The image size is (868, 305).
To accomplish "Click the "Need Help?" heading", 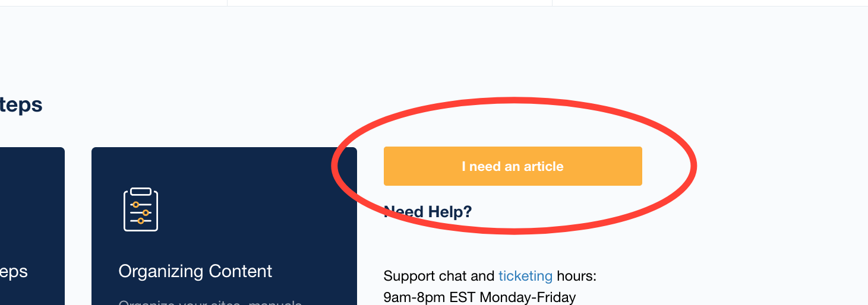I will tap(428, 212).
